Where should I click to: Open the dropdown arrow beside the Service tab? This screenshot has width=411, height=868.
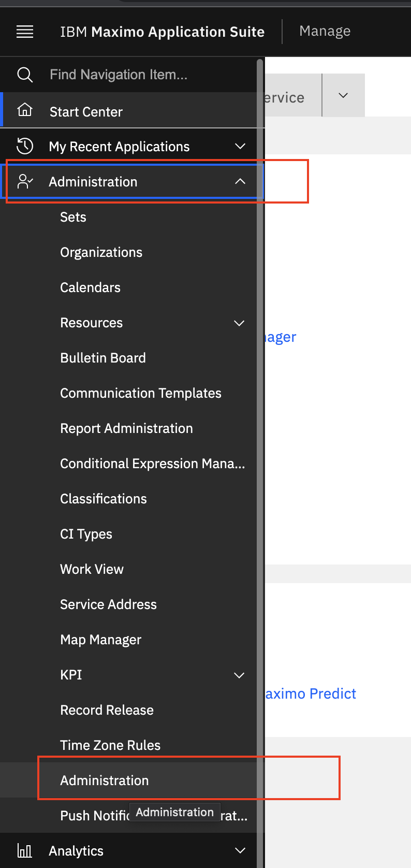click(343, 95)
